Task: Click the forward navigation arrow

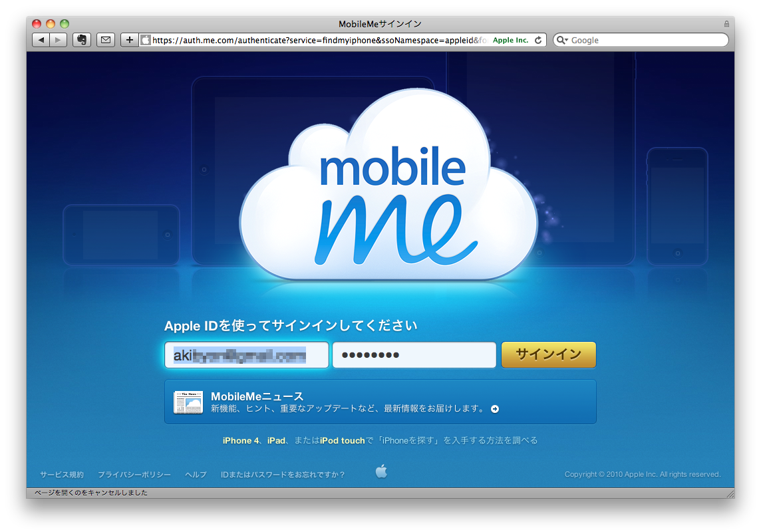Action: (59, 41)
